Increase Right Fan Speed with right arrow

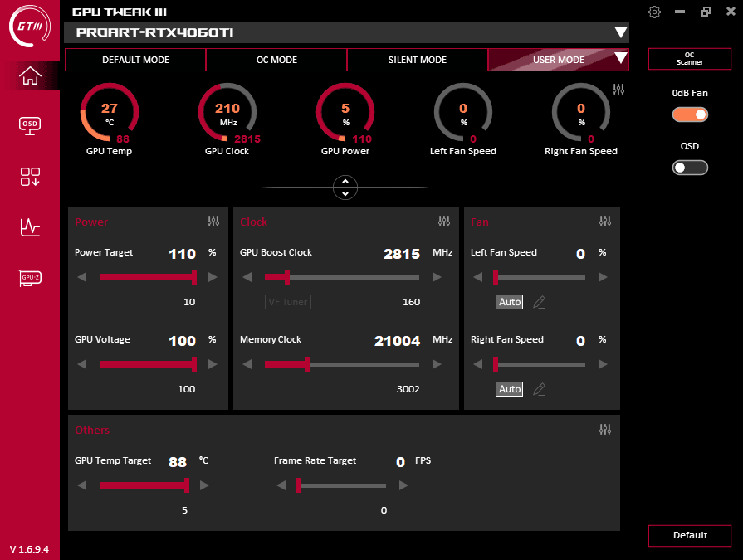click(603, 364)
